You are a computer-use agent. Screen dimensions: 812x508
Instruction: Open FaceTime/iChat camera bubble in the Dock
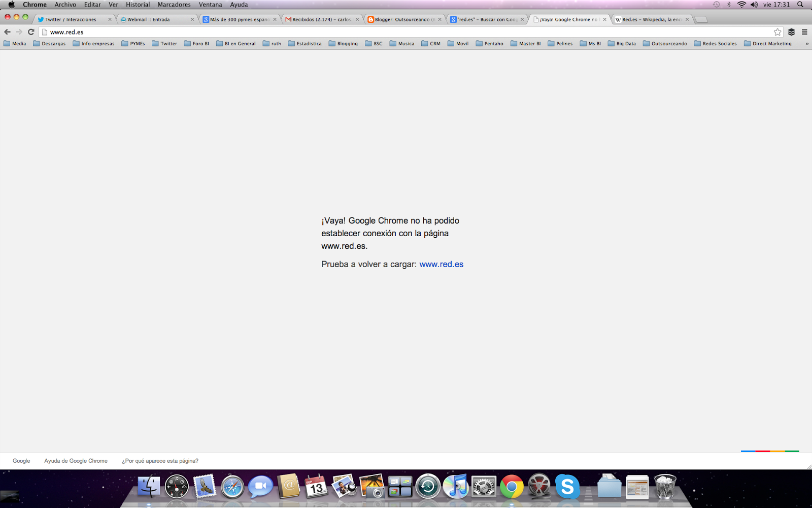260,487
